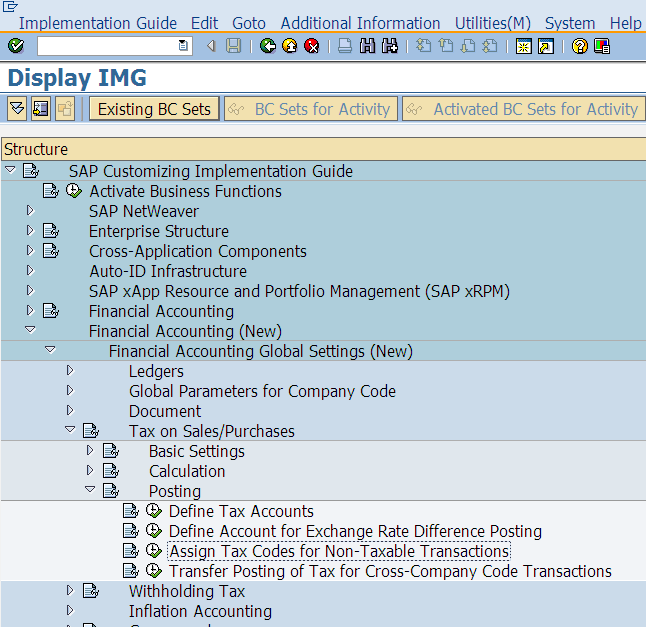Open the Implementation Guide menu
The image size is (646, 627).
[x=98, y=23]
